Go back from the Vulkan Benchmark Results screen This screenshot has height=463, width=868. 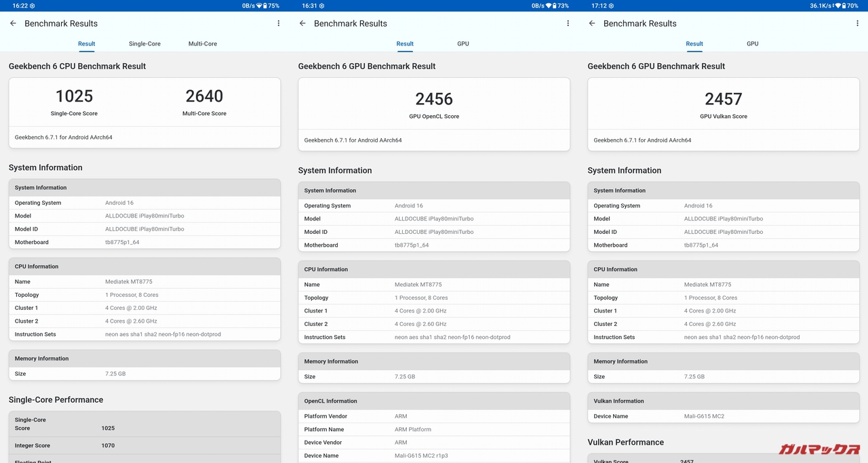coord(592,23)
